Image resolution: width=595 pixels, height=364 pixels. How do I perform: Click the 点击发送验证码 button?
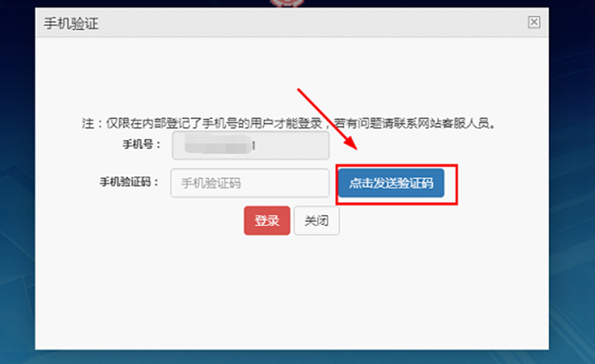coord(391,183)
